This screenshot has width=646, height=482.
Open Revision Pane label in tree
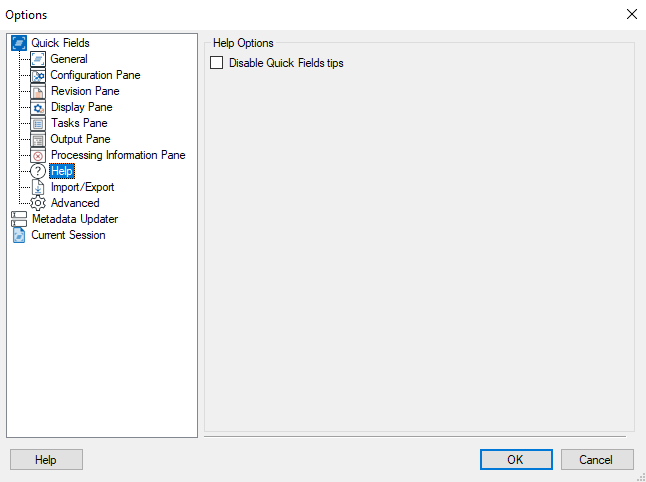point(85,91)
